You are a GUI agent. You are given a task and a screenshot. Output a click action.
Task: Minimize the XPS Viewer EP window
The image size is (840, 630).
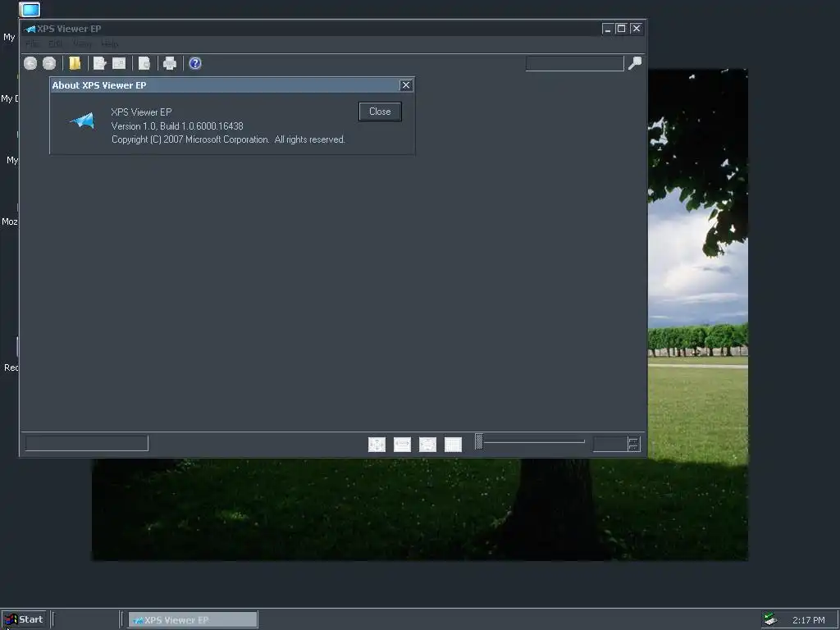[608, 29]
